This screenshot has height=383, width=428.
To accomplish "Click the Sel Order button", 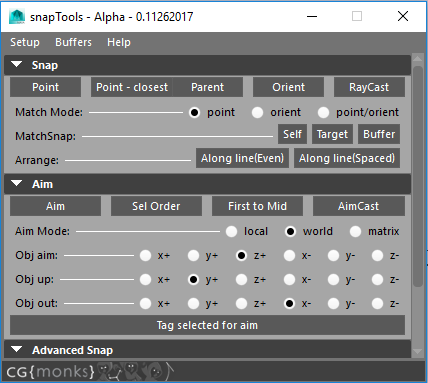I will coord(156,206).
